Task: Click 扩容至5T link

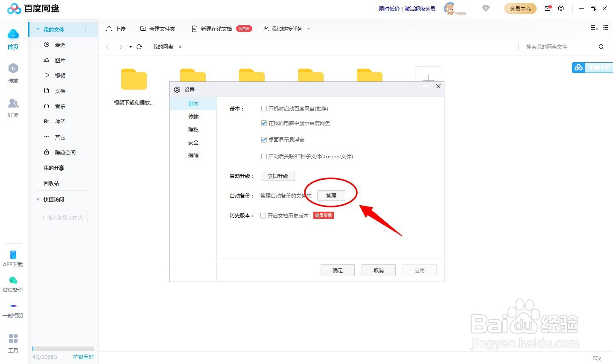Action: [84, 357]
